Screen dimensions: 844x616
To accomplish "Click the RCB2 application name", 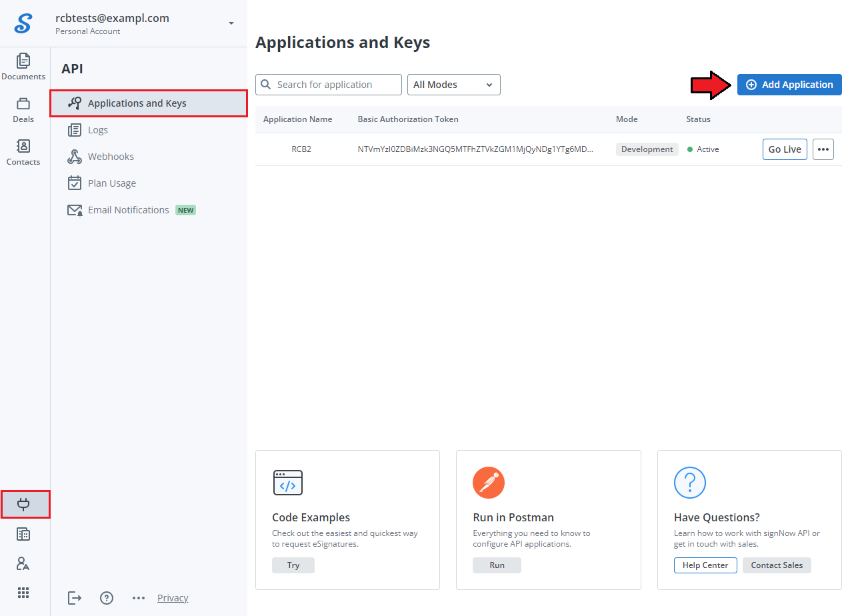I will 301,149.
